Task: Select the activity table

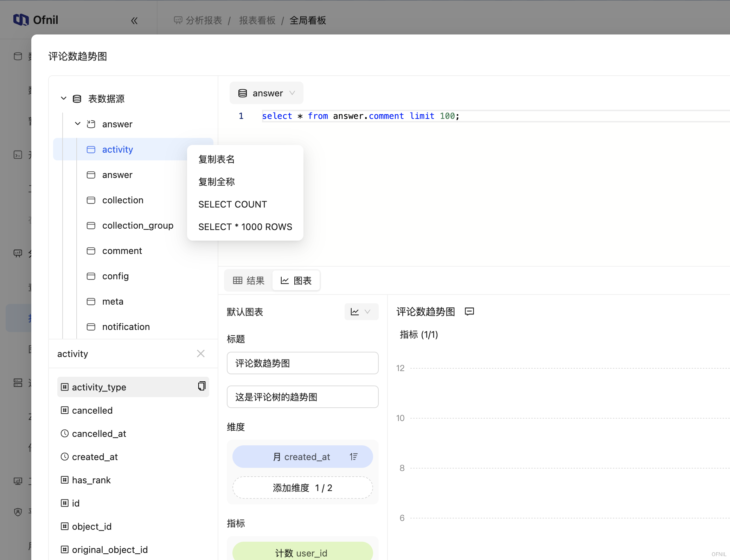Action: (133, 149)
